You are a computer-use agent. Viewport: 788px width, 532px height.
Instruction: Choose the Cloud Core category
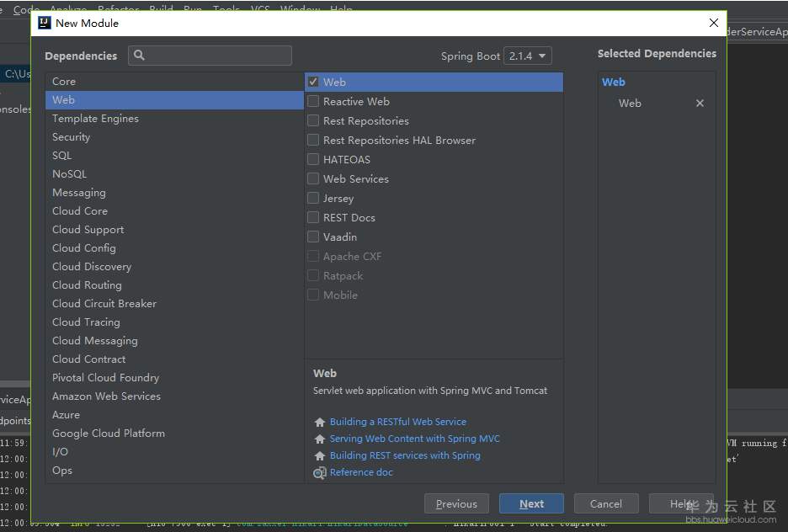(x=174, y=211)
